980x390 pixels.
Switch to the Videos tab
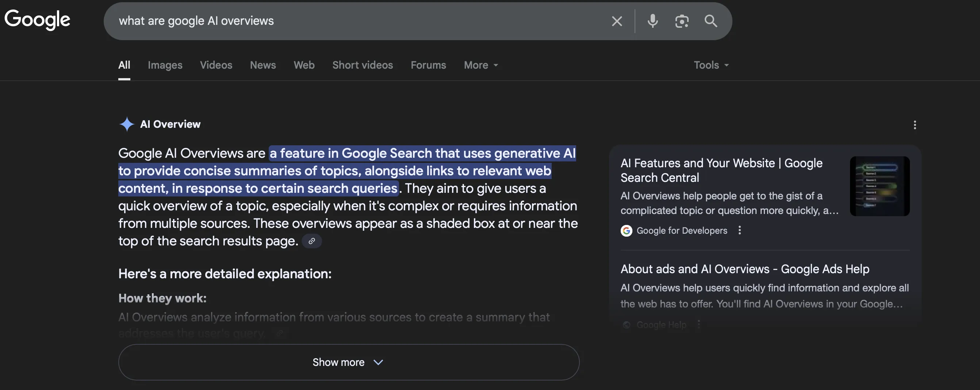click(216, 65)
